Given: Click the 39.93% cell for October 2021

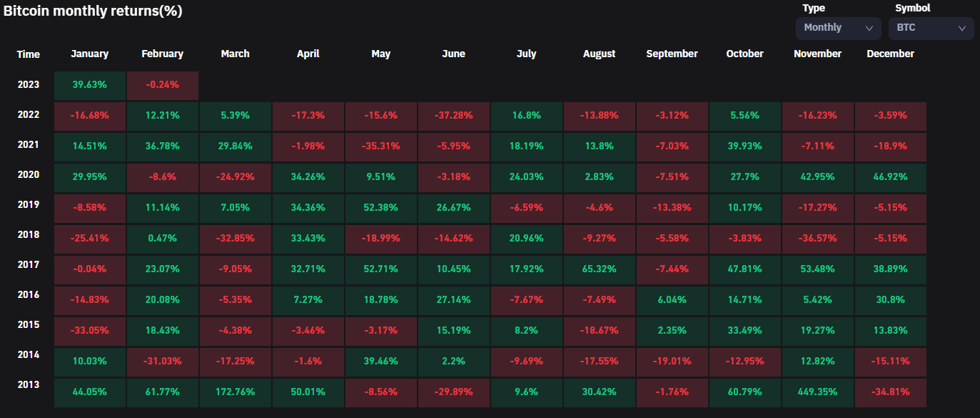Looking at the screenshot, I should point(744,146).
